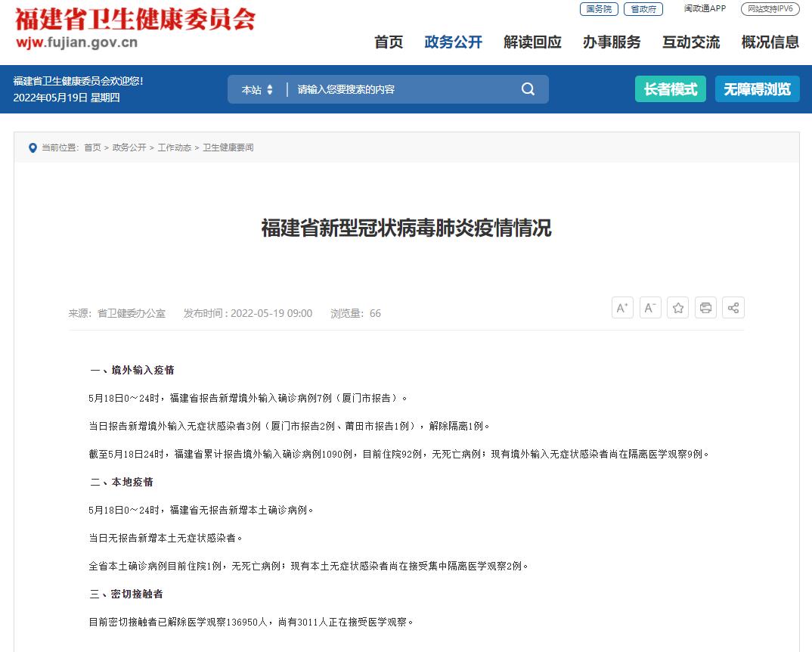Print the article using the printer icon
Viewport: 812px width, 652px height.
(x=705, y=308)
